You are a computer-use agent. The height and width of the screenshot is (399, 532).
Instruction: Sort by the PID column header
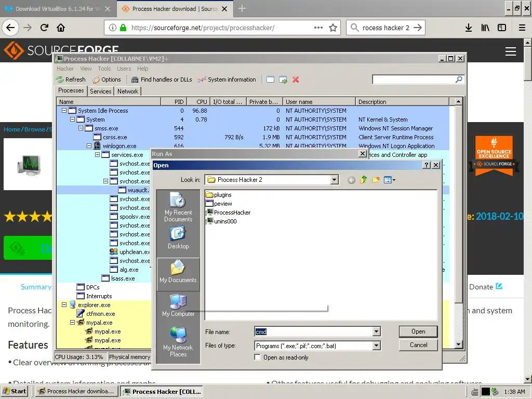click(174, 102)
